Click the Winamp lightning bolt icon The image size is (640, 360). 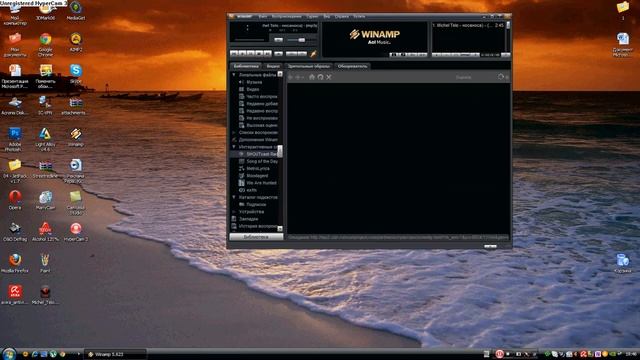(313, 53)
